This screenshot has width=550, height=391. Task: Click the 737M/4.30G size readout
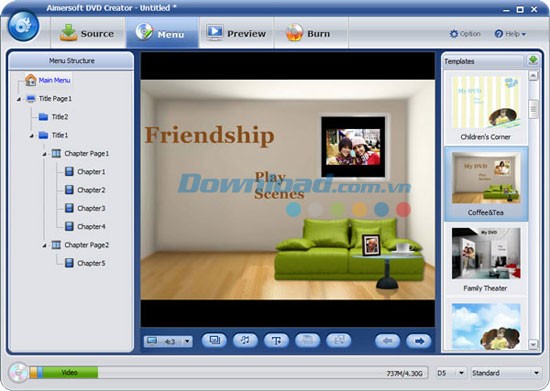[x=404, y=373]
